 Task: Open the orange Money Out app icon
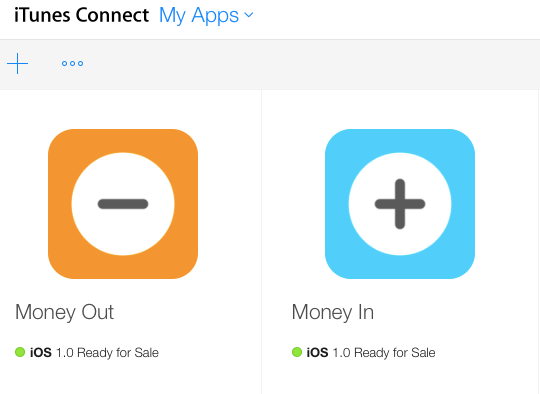click(123, 204)
